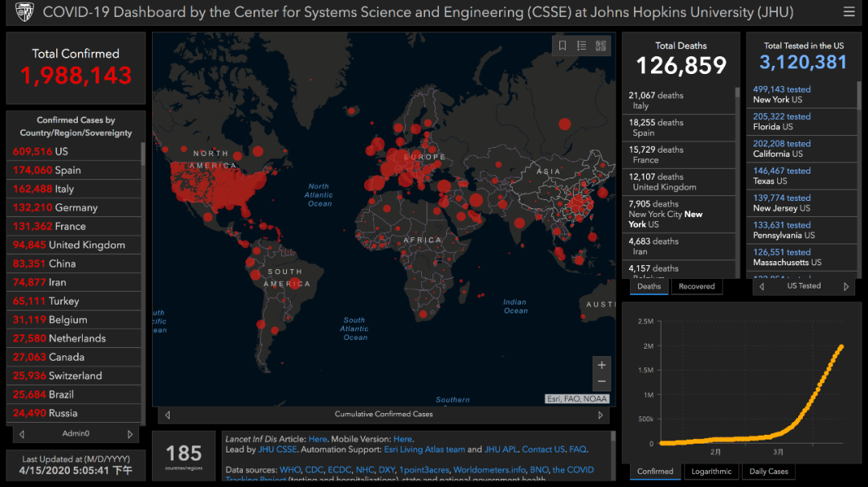Zoom in on the map with plus button
This screenshot has width=868, height=487.
(601, 366)
